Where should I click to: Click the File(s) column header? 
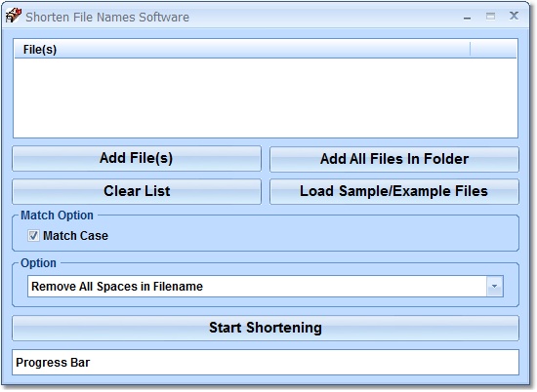coord(242,50)
